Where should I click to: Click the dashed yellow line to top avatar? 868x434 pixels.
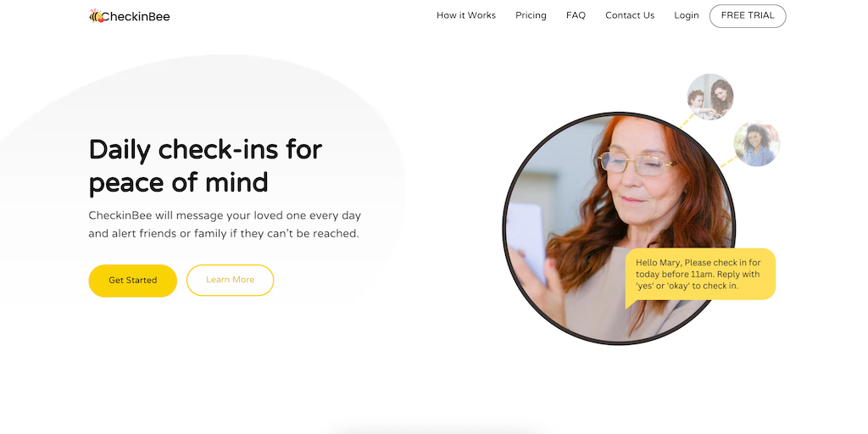pos(687,120)
